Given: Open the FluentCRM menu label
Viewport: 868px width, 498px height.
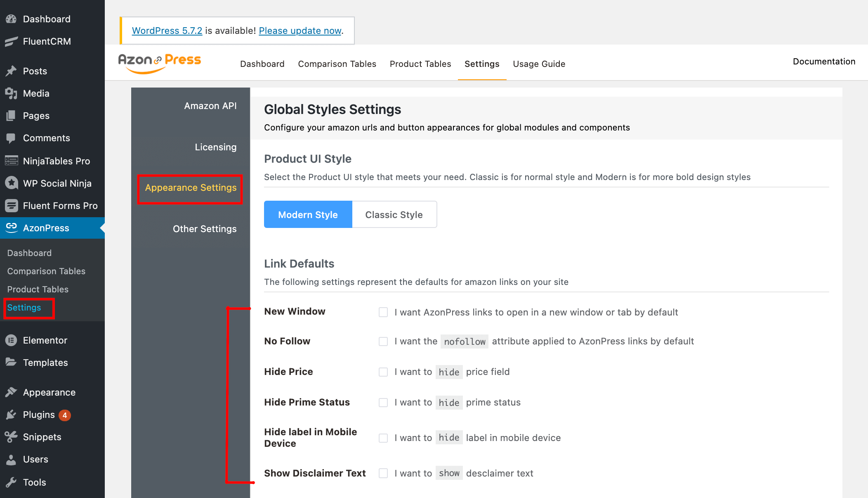Looking at the screenshot, I should tap(47, 41).
